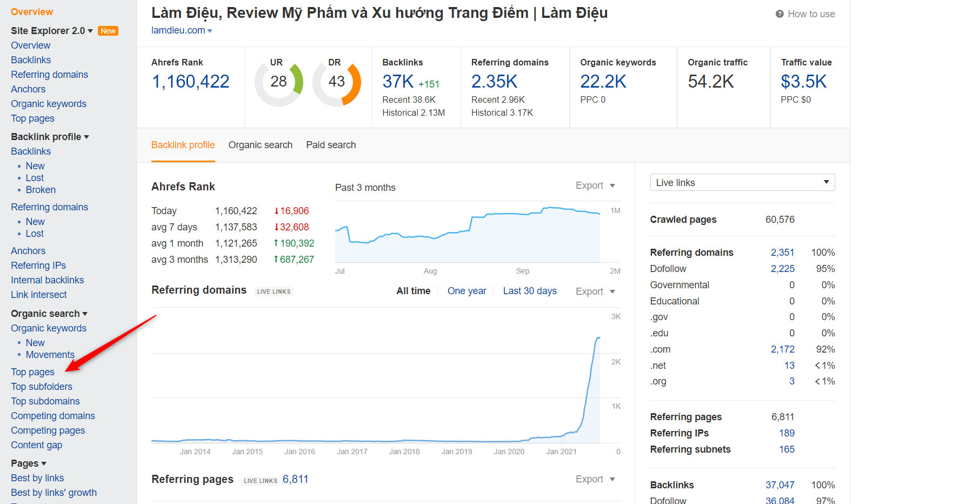Click the Crawled pages 60,576 value
Screen dimensions: 980x504
point(780,220)
